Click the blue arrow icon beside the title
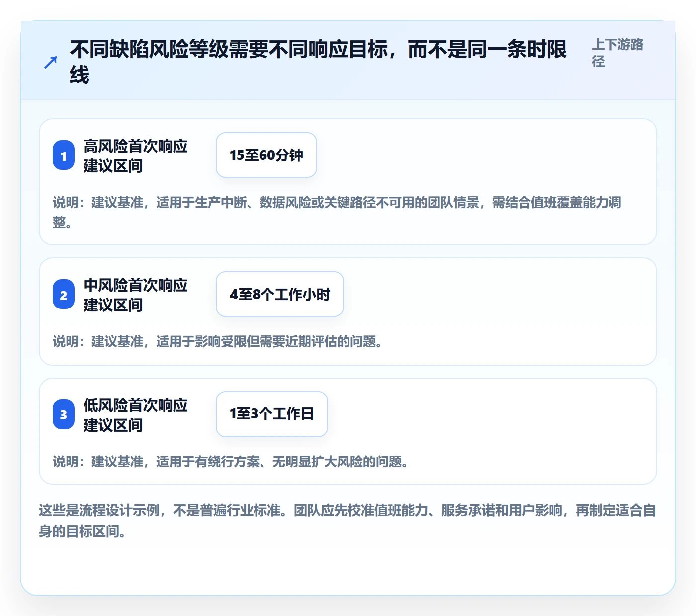This screenshot has height=616, width=696. click(x=51, y=63)
